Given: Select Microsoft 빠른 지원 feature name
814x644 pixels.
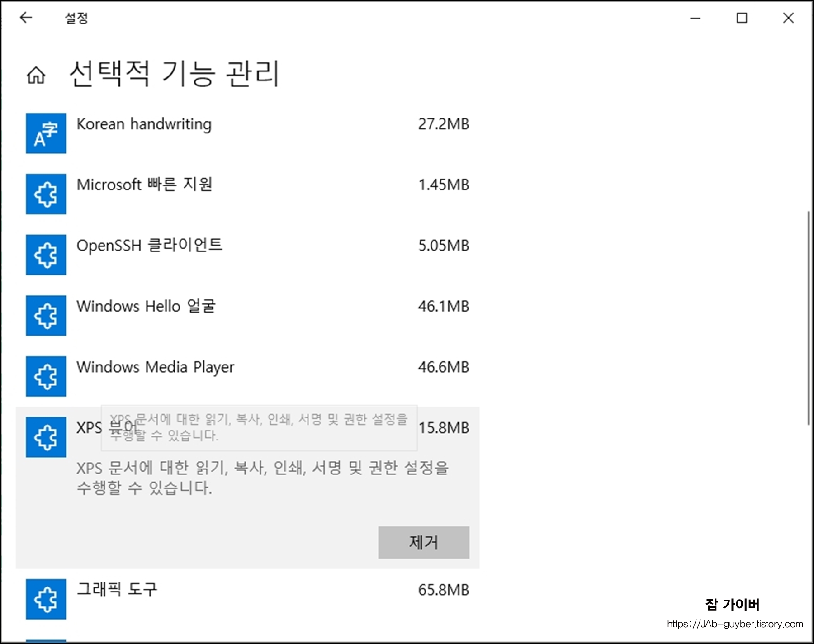Looking at the screenshot, I should click(x=144, y=185).
